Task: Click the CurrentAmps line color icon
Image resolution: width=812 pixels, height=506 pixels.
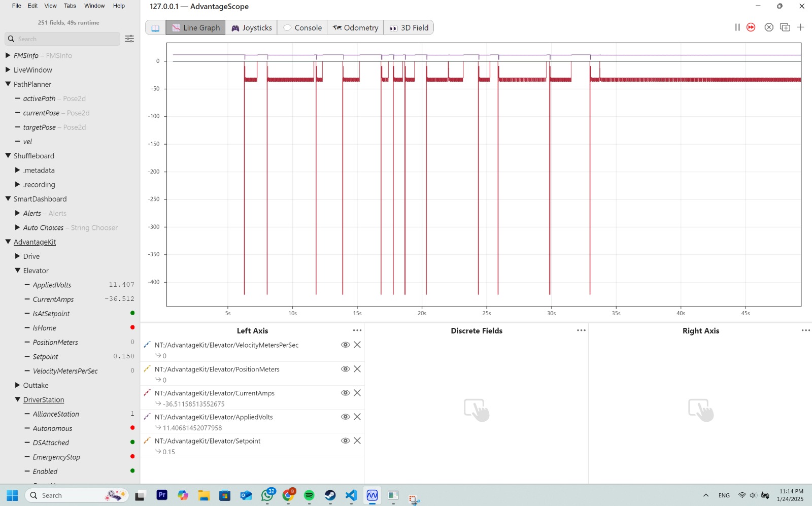Action: [147, 393]
